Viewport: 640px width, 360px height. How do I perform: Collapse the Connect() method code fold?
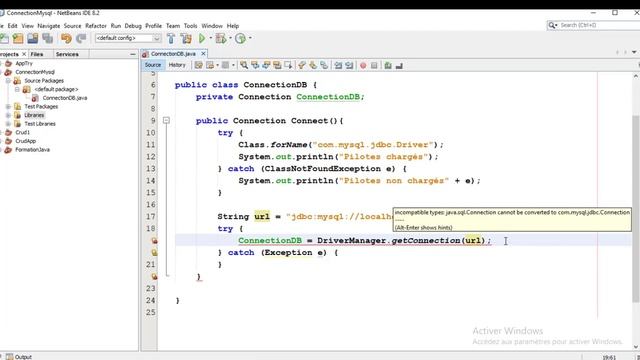click(166, 120)
